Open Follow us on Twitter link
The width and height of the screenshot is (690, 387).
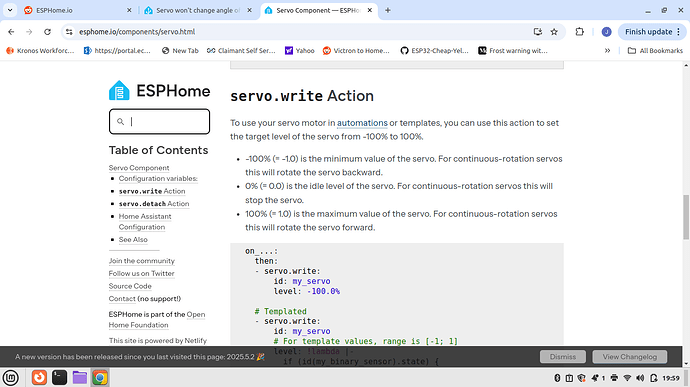(x=142, y=273)
